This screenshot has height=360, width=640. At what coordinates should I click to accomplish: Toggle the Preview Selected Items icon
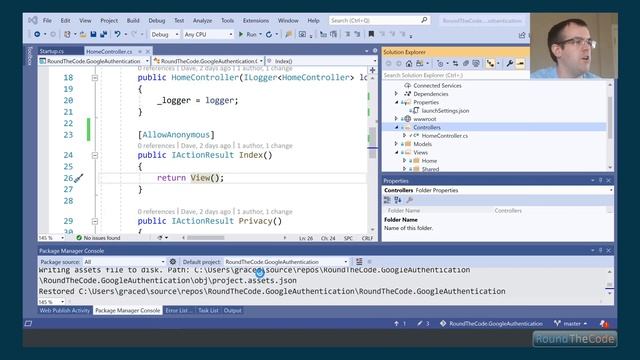coord(520,64)
